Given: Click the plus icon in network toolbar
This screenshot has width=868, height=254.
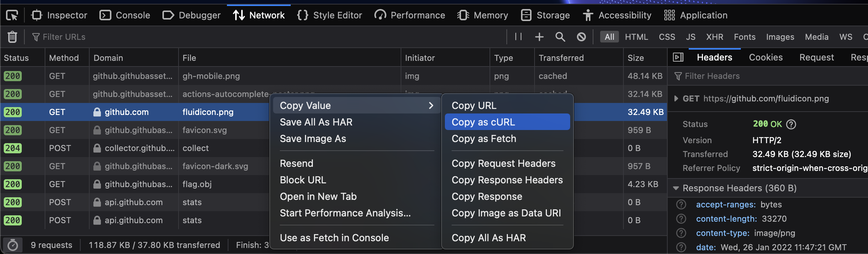Looking at the screenshot, I should [x=539, y=37].
